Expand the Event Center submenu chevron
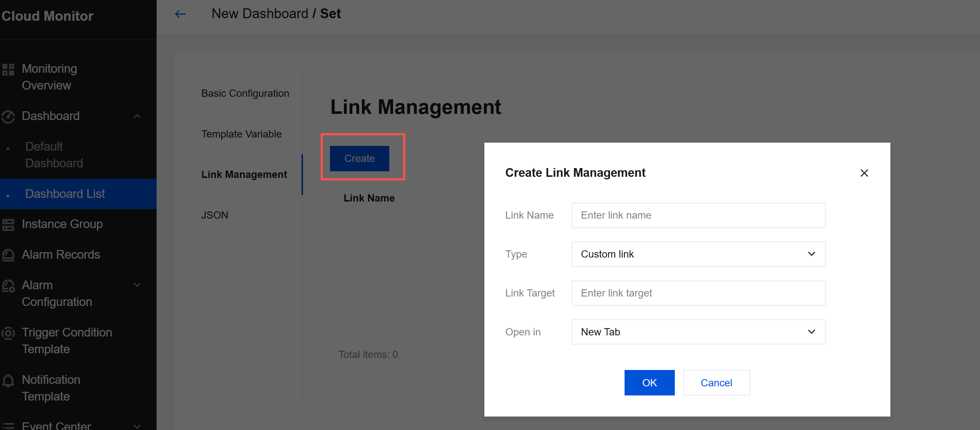This screenshot has height=430, width=980. coord(137,426)
